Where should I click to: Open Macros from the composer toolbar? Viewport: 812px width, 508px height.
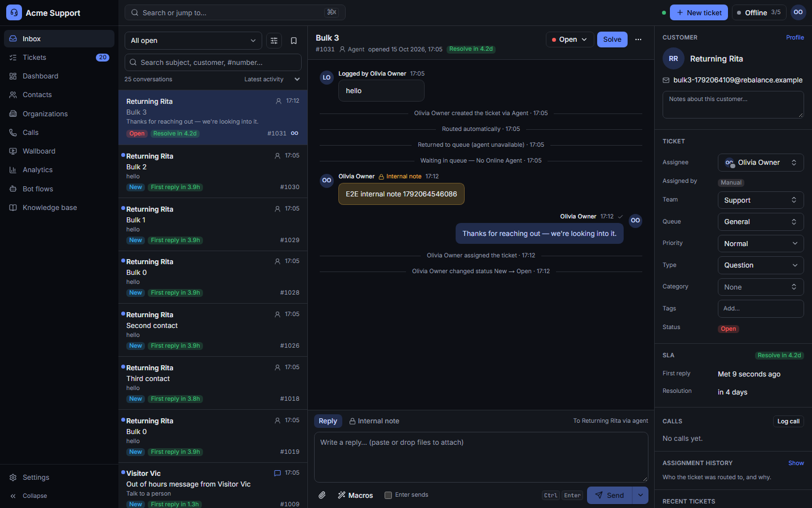(355, 495)
